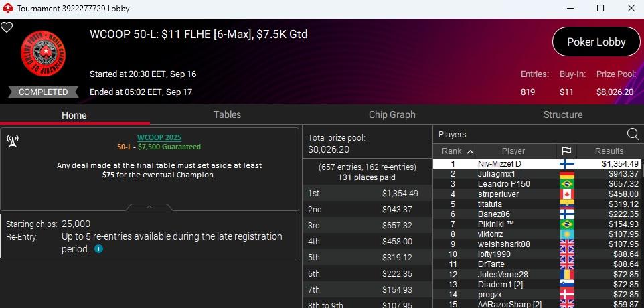The height and width of the screenshot is (308, 644).
Task: Open the Chip Graph tab
Action: click(x=392, y=114)
